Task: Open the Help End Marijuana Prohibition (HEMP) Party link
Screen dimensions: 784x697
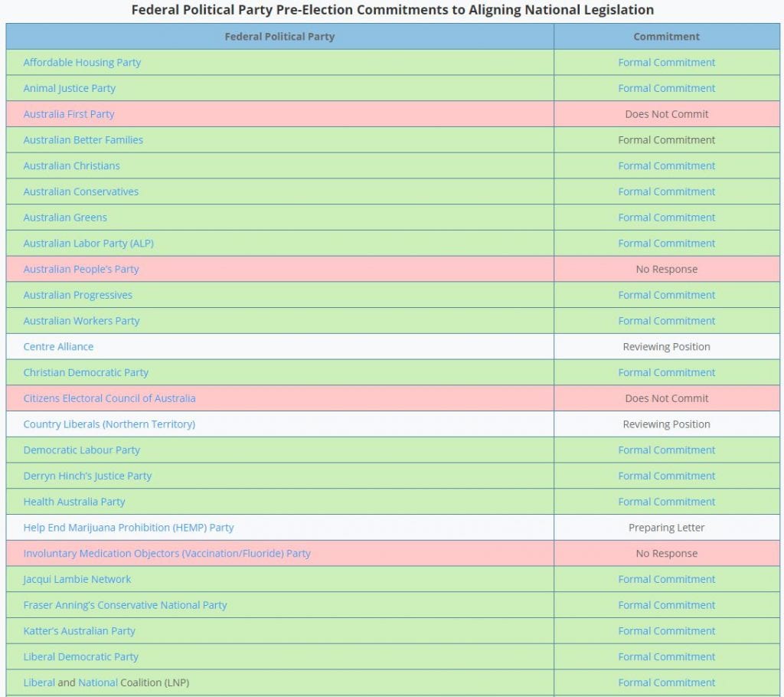Action: [x=129, y=528]
